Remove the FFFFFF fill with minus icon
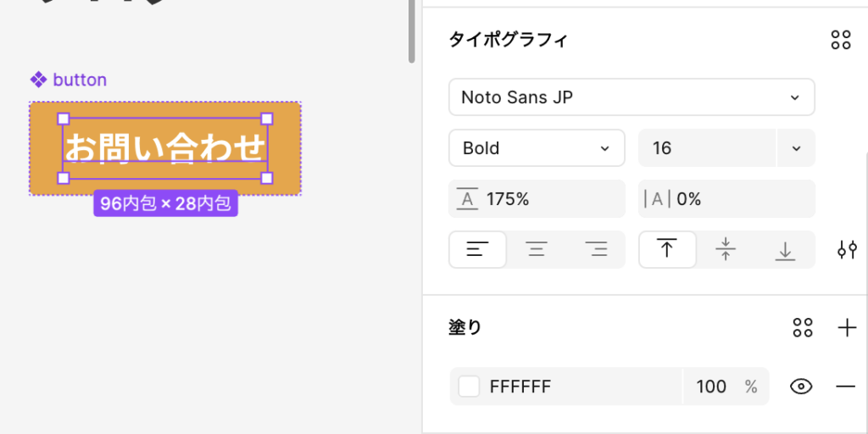This screenshot has height=434, width=868. click(x=845, y=387)
